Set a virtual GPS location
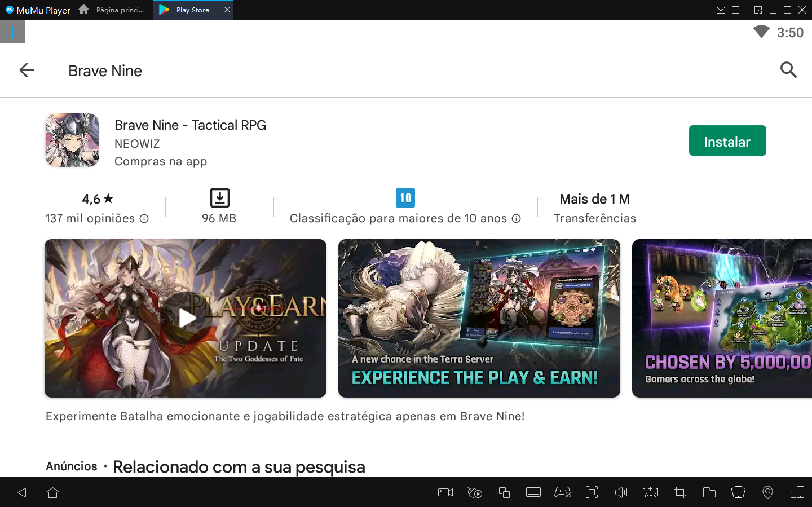The image size is (812, 507). 767,492
